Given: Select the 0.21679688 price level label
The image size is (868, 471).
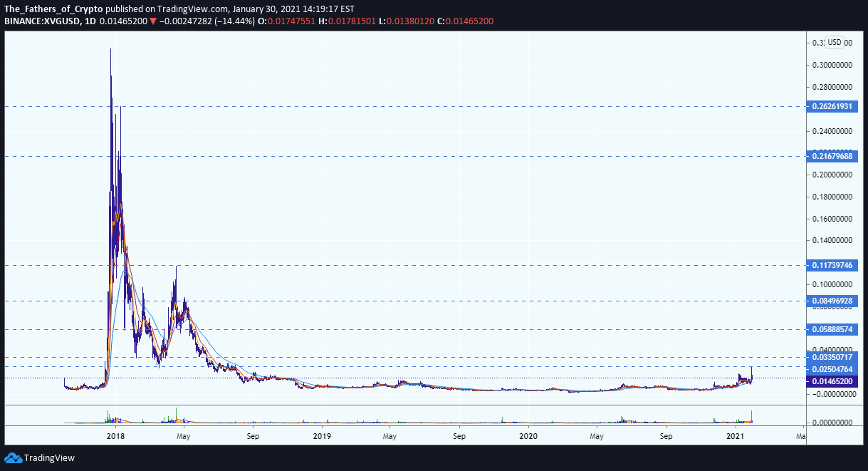Looking at the screenshot, I should (832, 155).
